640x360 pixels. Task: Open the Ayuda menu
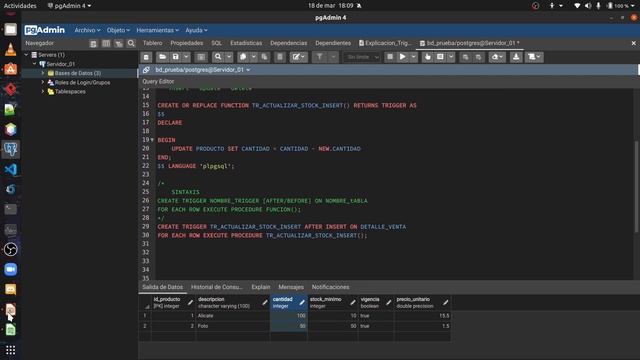click(196, 30)
